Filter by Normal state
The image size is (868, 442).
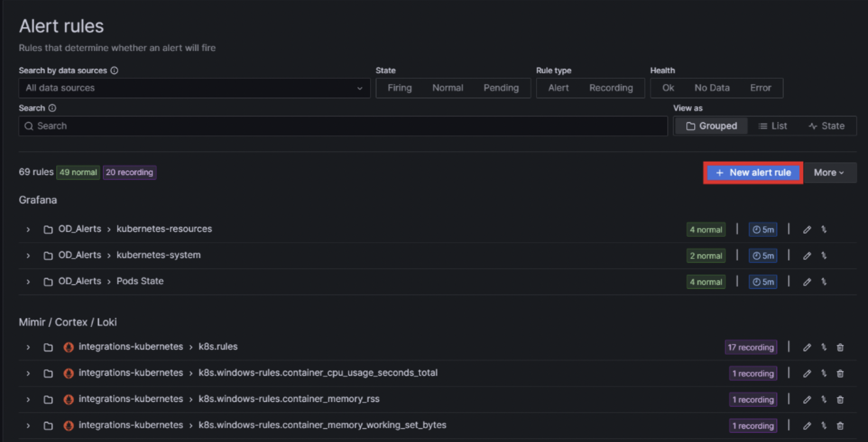click(x=448, y=88)
